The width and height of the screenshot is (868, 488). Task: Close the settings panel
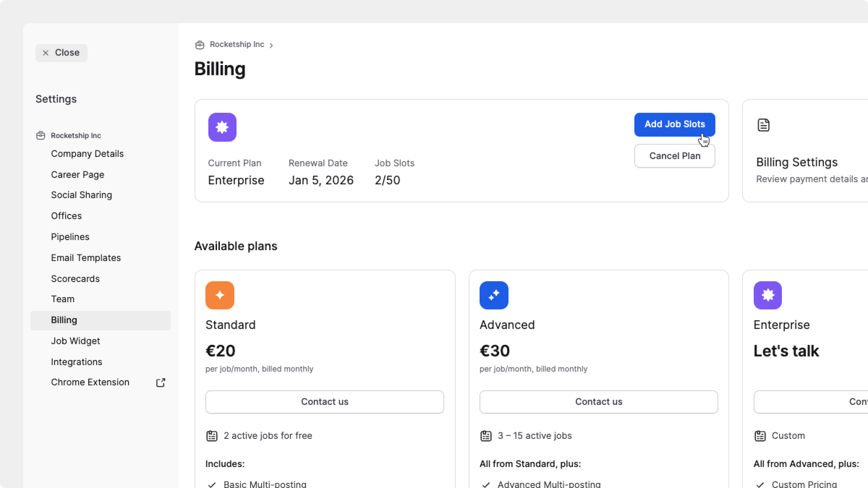click(61, 53)
